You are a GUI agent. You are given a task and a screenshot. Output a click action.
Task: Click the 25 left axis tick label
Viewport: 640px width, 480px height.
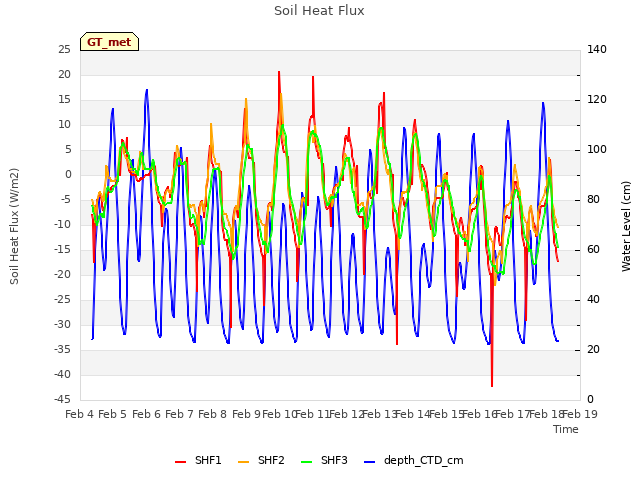click(x=64, y=49)
